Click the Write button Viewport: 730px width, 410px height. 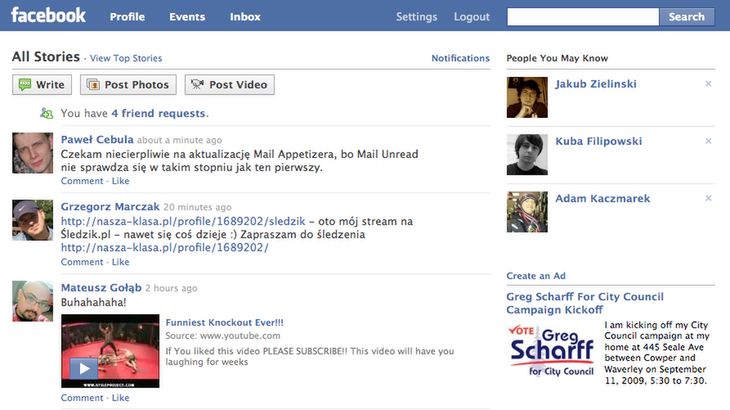tap(42, 85)
